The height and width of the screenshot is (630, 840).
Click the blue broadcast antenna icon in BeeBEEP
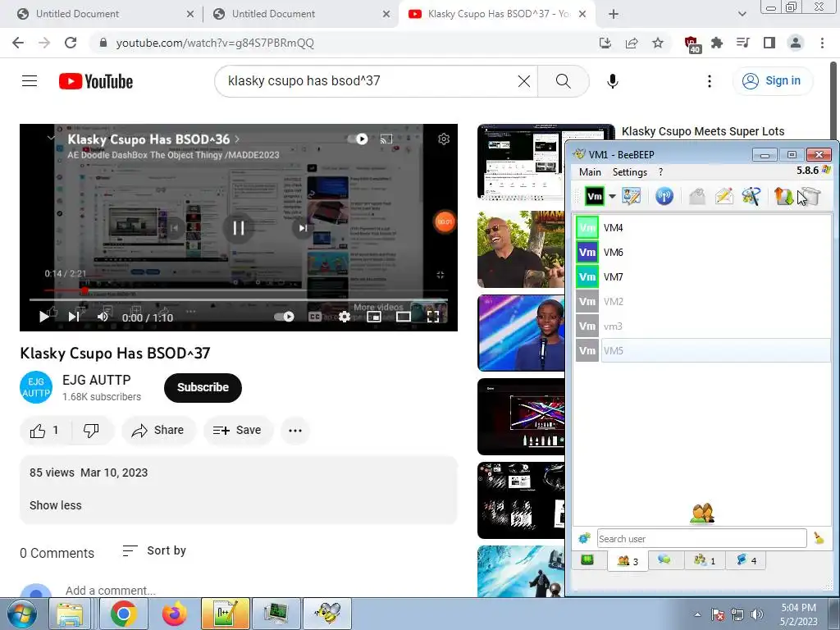[664, 197]
